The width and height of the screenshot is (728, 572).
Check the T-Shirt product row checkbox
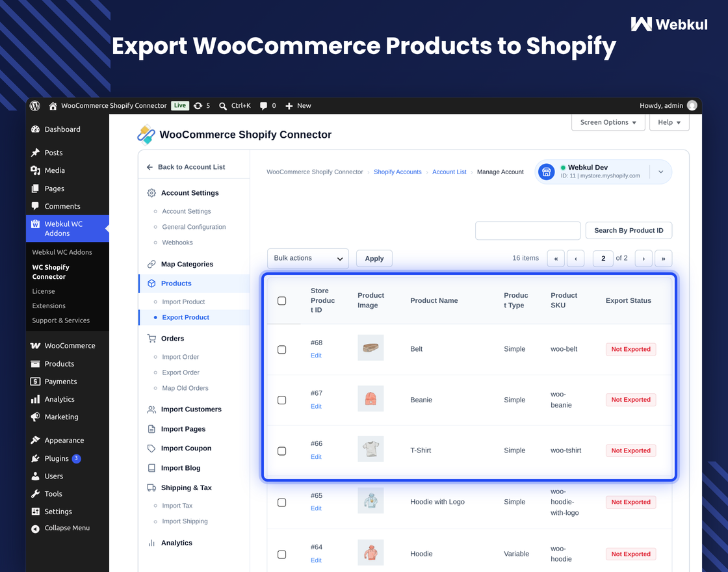point(282,451)
